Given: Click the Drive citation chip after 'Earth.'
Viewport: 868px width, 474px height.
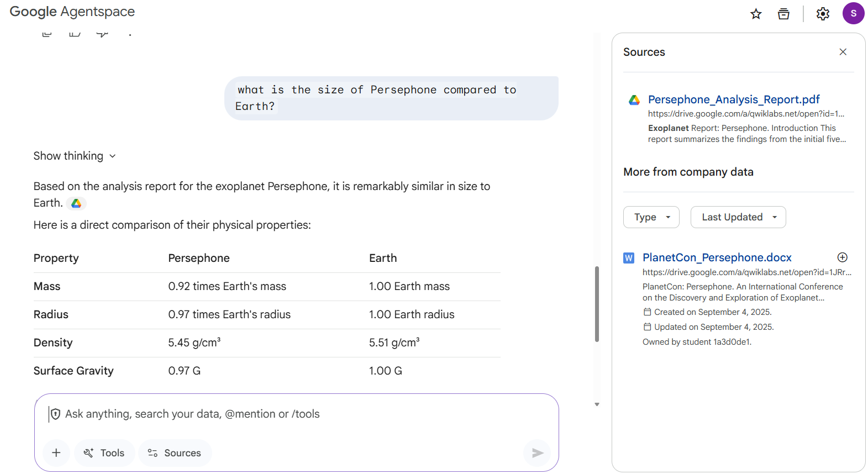Looking at the screenshot, I should coord(76,203).
